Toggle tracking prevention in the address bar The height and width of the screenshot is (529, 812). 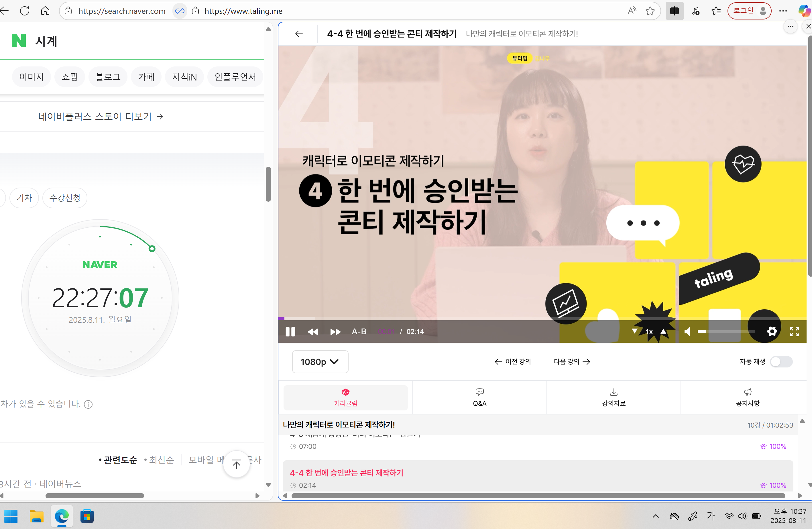point(180,11)
